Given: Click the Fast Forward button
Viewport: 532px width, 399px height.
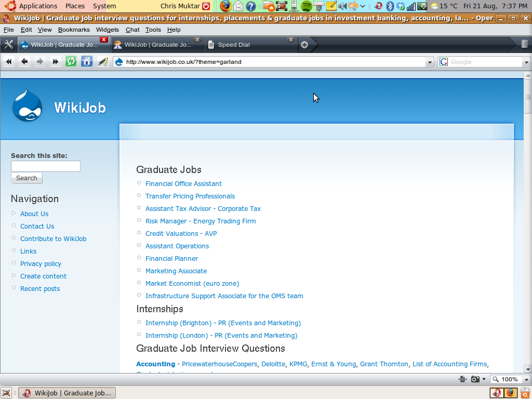Looking at the screenshot, I should [55, 62].
